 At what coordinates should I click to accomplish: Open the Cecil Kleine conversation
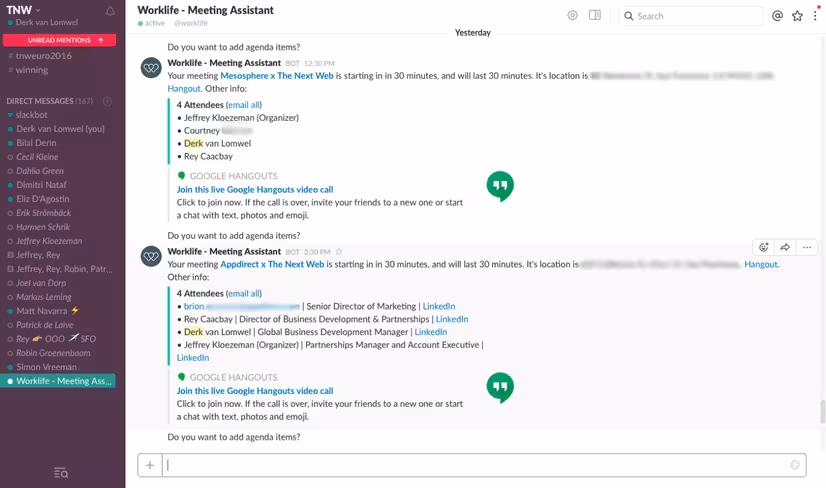[x=37, y=157]
